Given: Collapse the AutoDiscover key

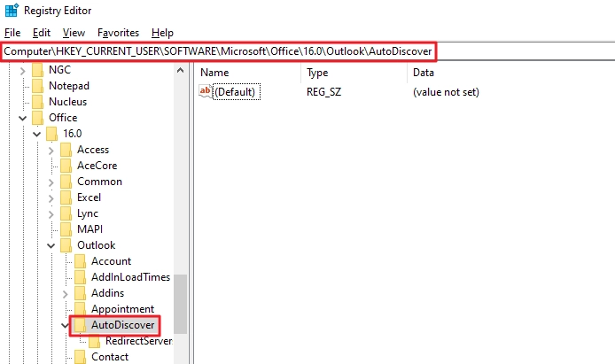Looking at the screenshot, I should 65,325.
